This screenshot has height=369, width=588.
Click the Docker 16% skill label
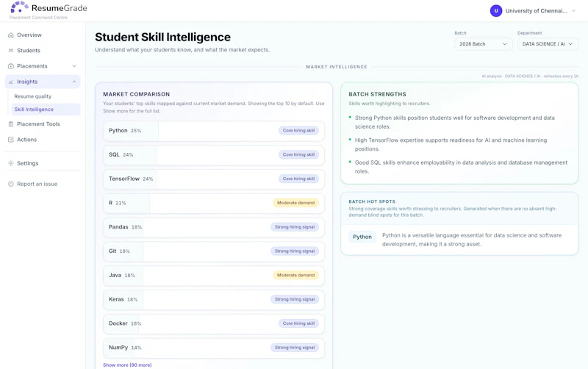pyautogui.click(x=125, y=323)
